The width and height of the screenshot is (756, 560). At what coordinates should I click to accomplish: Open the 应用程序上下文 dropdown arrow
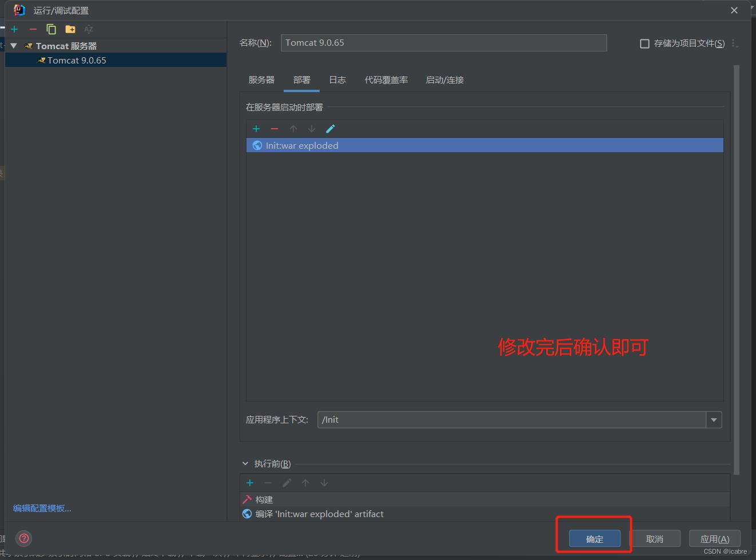pos(714,420)
